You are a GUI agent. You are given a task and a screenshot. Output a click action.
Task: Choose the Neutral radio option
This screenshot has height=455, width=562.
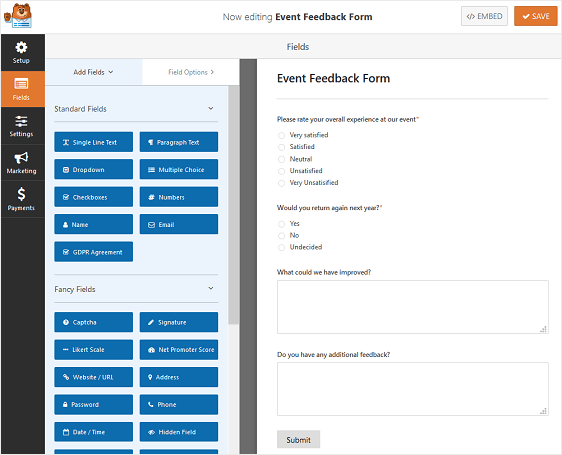282,159
